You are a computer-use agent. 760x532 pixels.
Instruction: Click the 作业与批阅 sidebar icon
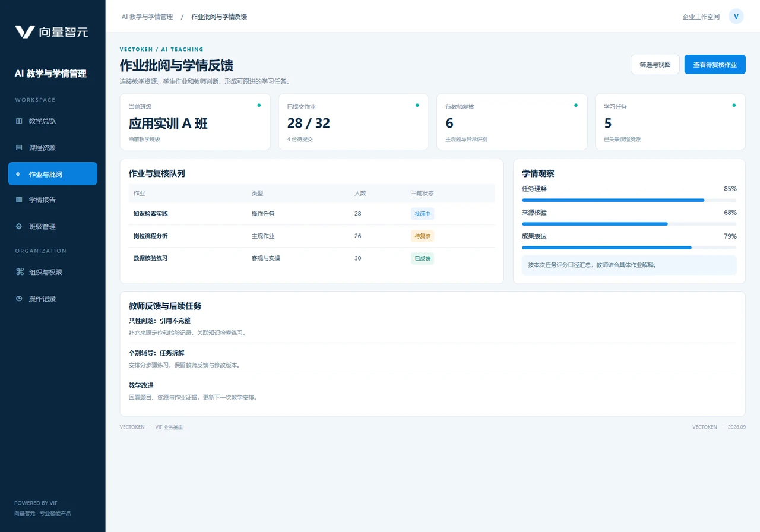point(18,174)
